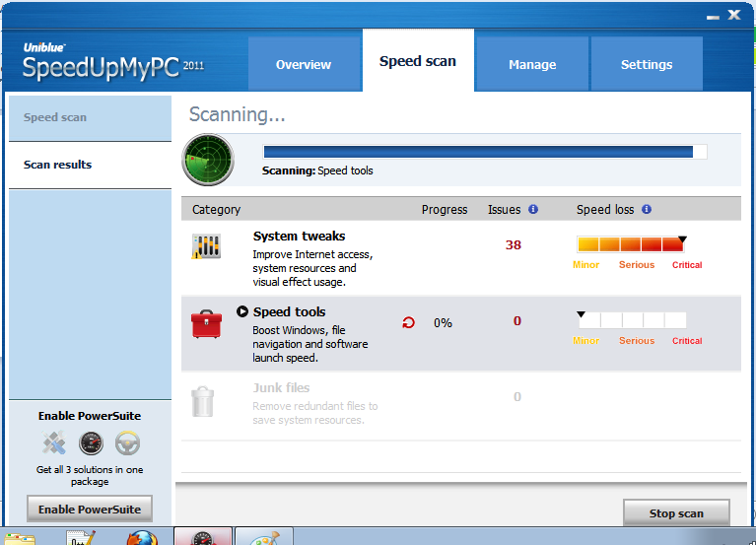The height and width of the screenshot is (545, 756).
Task: Click Critical label under System tweaks gauge
Action: (687, 264)
